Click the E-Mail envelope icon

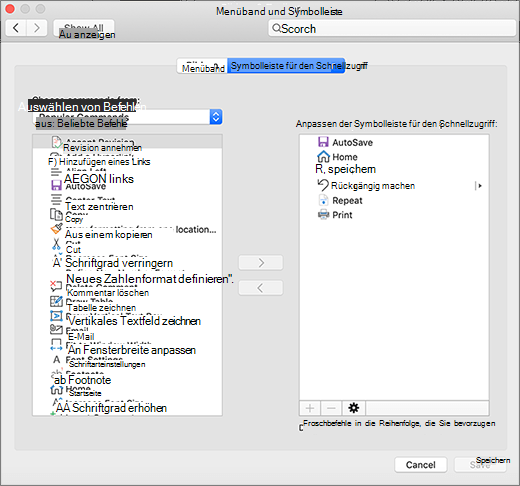coord(56,329)
